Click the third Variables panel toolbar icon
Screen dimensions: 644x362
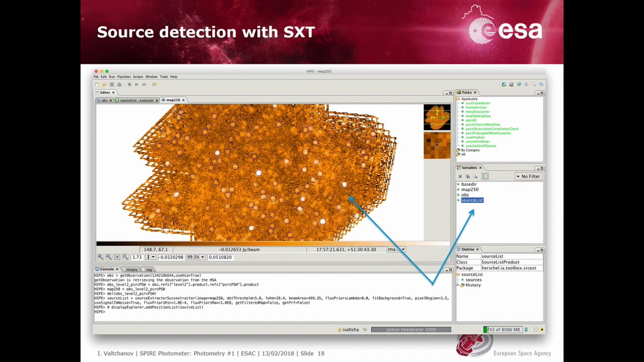click(x=475, y=176)
